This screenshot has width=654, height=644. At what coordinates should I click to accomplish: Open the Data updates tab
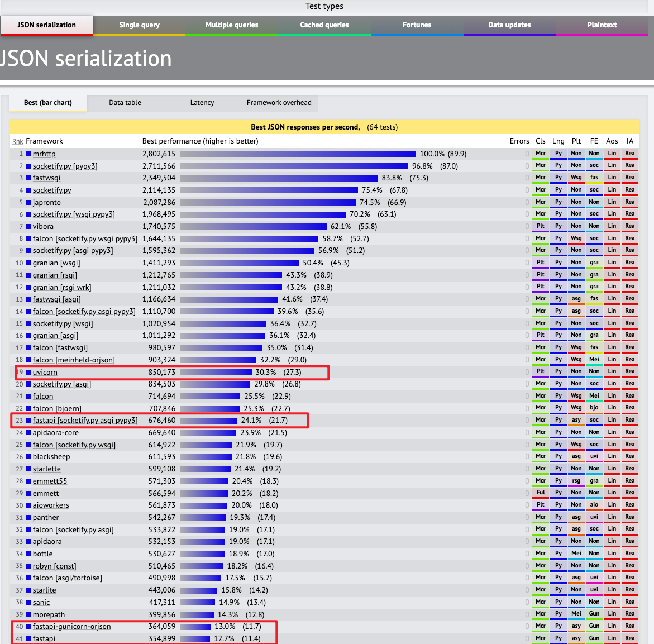510,25
